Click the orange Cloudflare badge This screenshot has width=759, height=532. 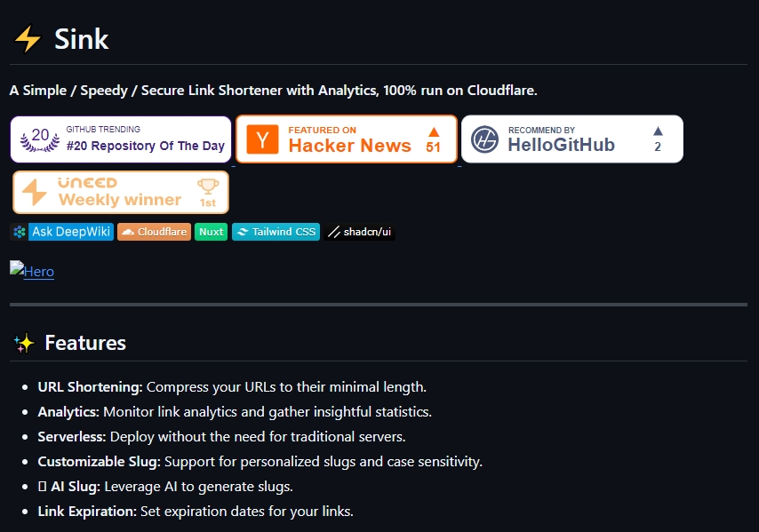pos(154,232)
